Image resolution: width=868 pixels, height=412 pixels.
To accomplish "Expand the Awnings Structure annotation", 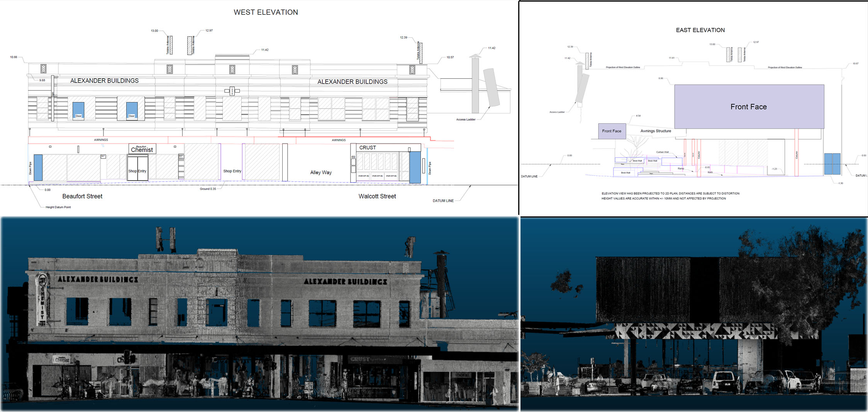I will [x=656, y=131].
